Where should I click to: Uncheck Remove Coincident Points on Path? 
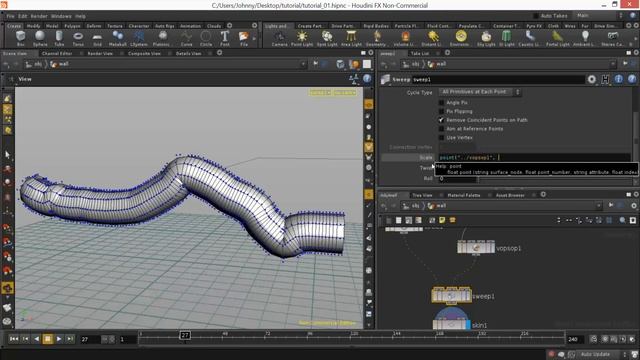click(441, 120)
